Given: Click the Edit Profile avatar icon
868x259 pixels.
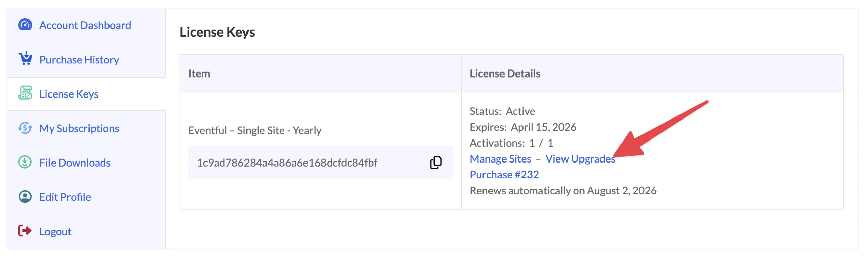Looking at the screenshot, I should 25,197.
